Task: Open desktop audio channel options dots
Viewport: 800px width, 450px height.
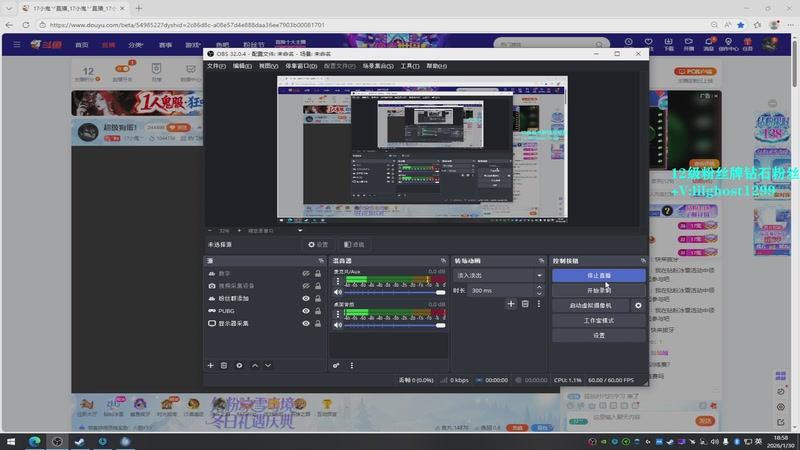Action: pyautogui.click(x=337, y=313)
